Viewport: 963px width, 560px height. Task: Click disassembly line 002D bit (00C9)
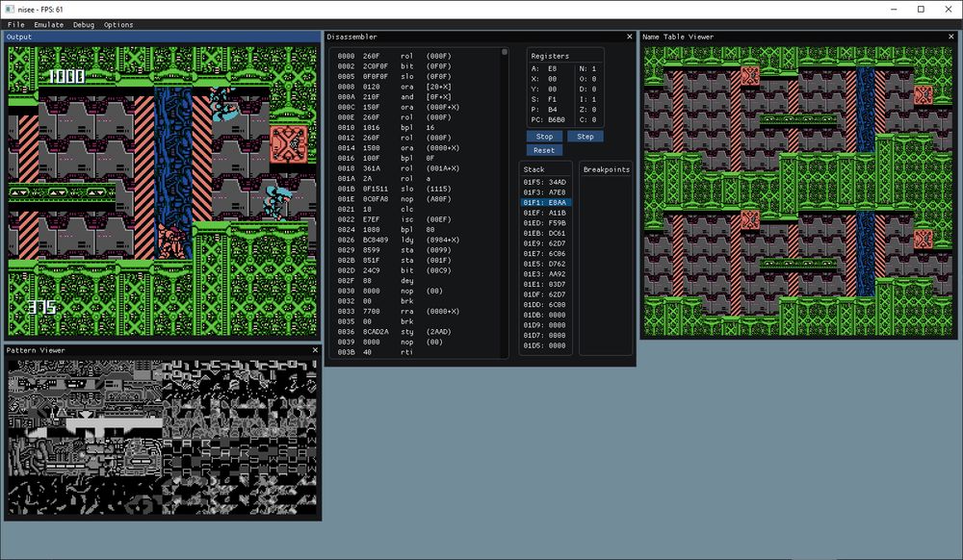point(394,270)
